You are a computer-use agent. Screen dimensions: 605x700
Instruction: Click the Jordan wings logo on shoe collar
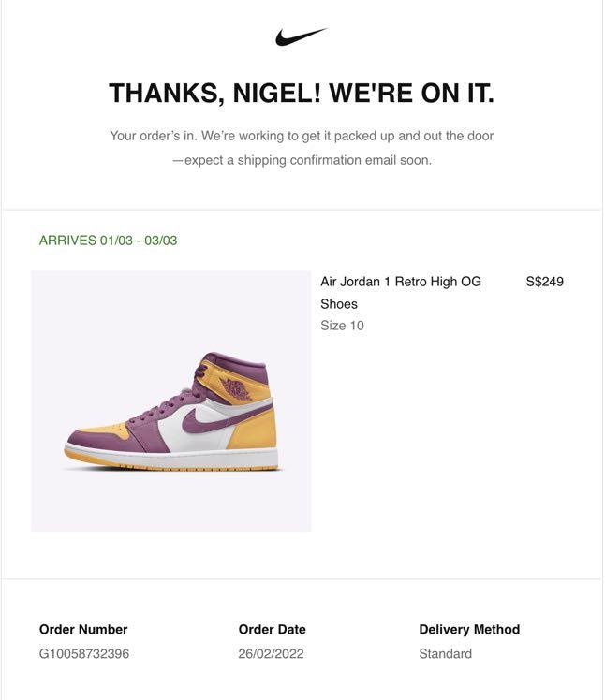pos(237,388)
